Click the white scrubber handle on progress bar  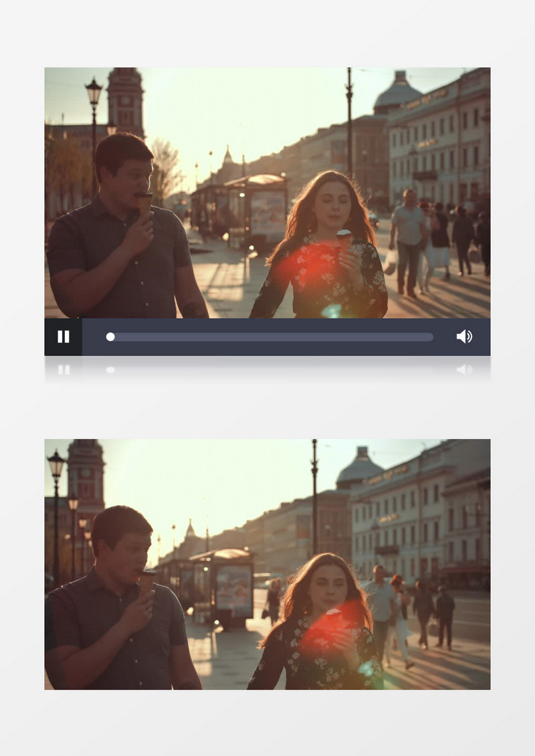(x=110, y=337)
